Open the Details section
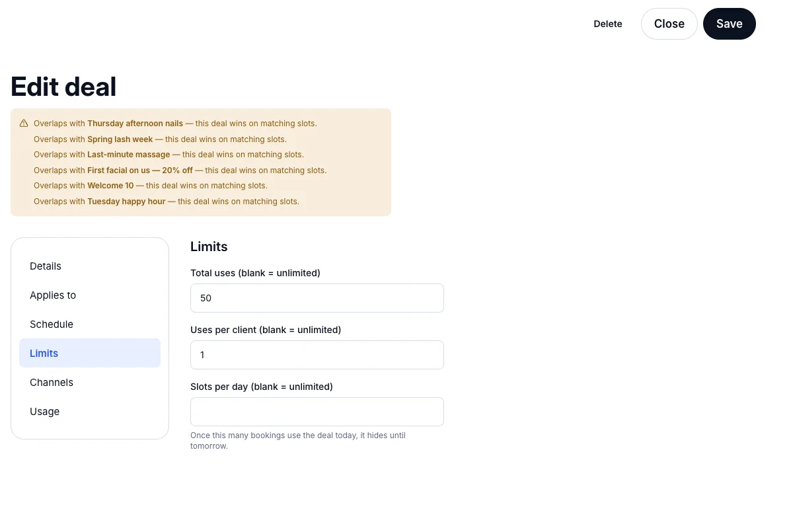Viewport: 793px width, 532px height. click(90, 266)
